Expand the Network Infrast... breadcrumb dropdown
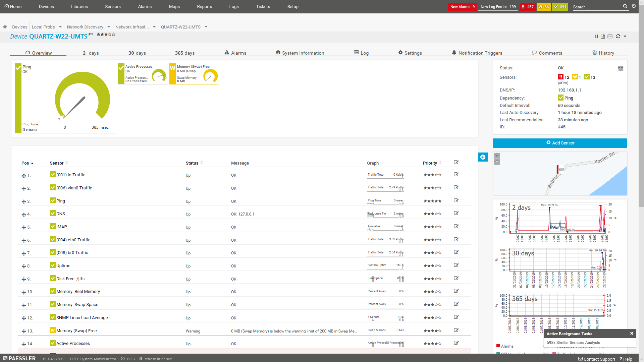 [x=154, y=27]
